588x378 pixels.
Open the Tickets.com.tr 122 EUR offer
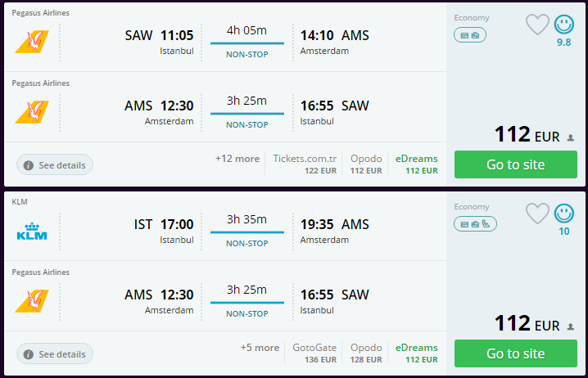point(305,164)
